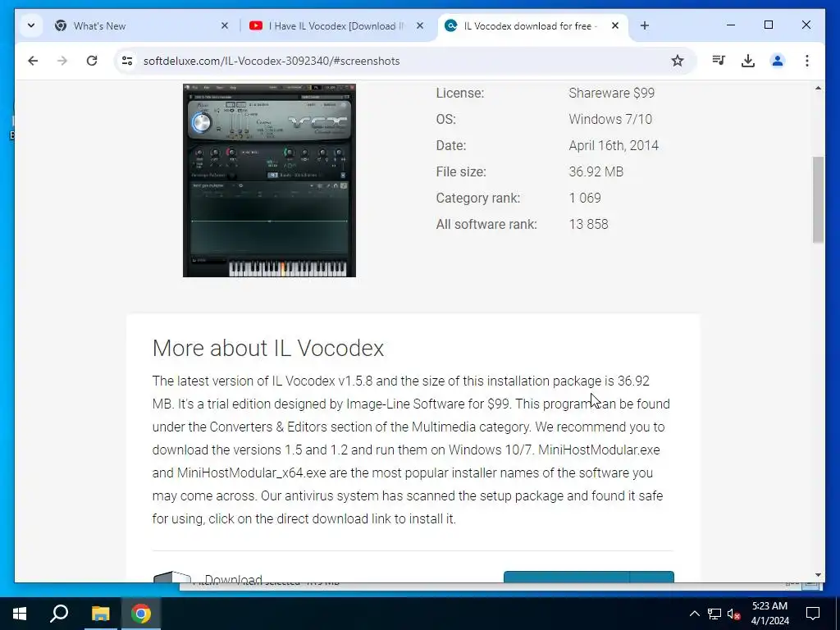Show hidden system tray icons
This screenshot has height=630, width=840.
[x=694, y=614]
